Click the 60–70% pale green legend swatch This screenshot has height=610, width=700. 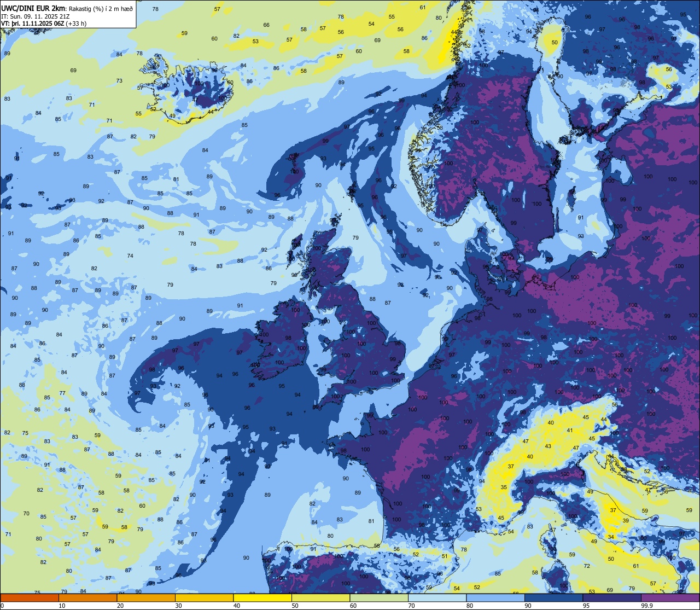click(x=379, y=597)
